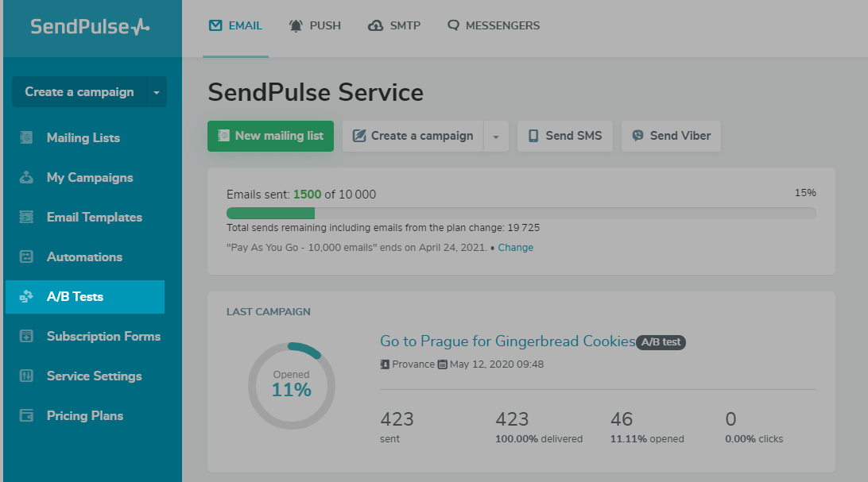Viewport: 868px width, 482px height.
Task: Click the Send Viber button
Action: (x=671, y=136)
